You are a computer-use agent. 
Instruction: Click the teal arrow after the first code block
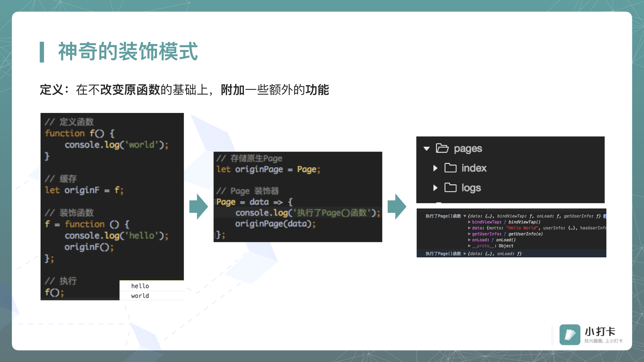[x=199, y=206]
